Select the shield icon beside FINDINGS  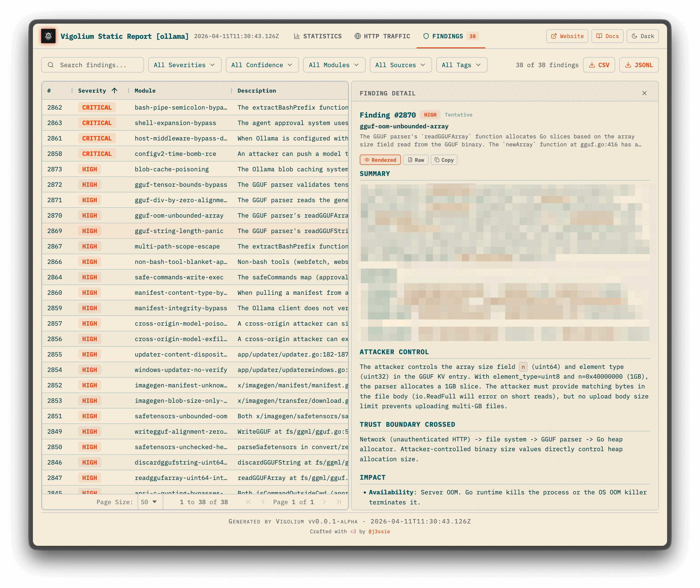click(426, 36)
